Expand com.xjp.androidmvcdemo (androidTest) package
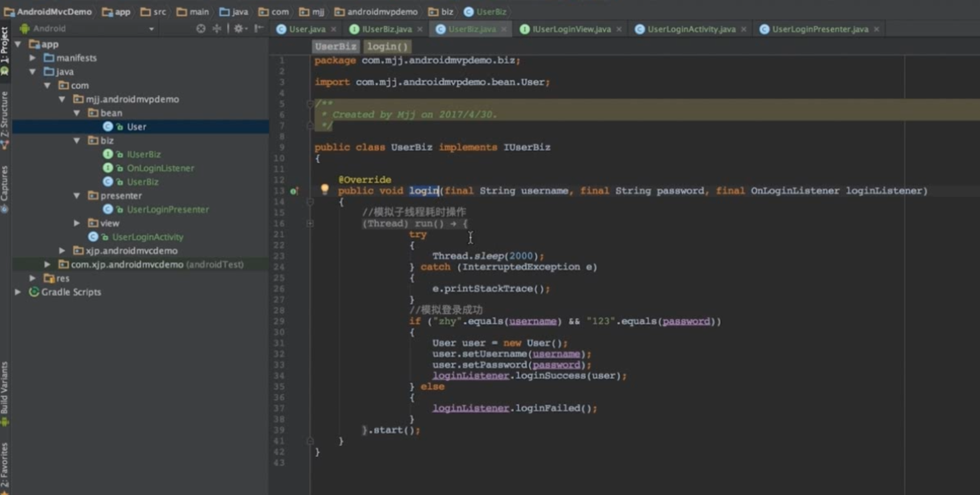 (47, 264)
